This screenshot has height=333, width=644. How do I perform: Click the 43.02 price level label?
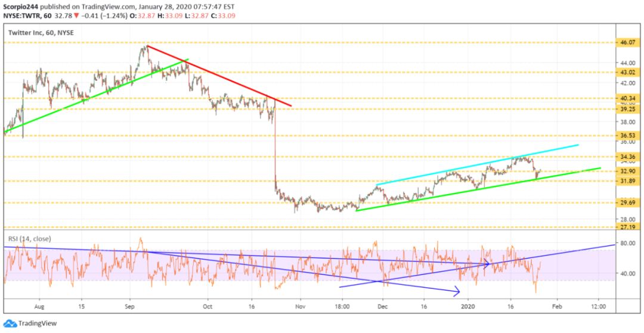click(627, 72)
